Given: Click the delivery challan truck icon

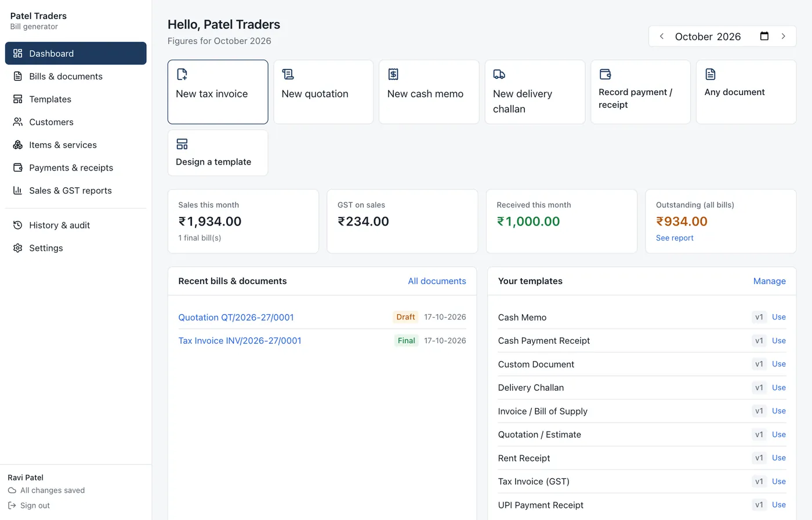Looking at the screenshot, I should coord(499,74).
